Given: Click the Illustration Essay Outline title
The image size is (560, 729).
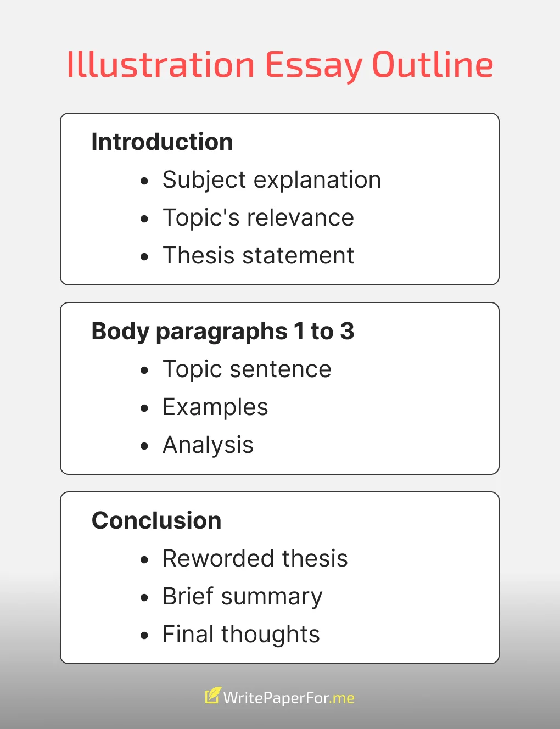Looking at the screenshot, I should (280, 65).
